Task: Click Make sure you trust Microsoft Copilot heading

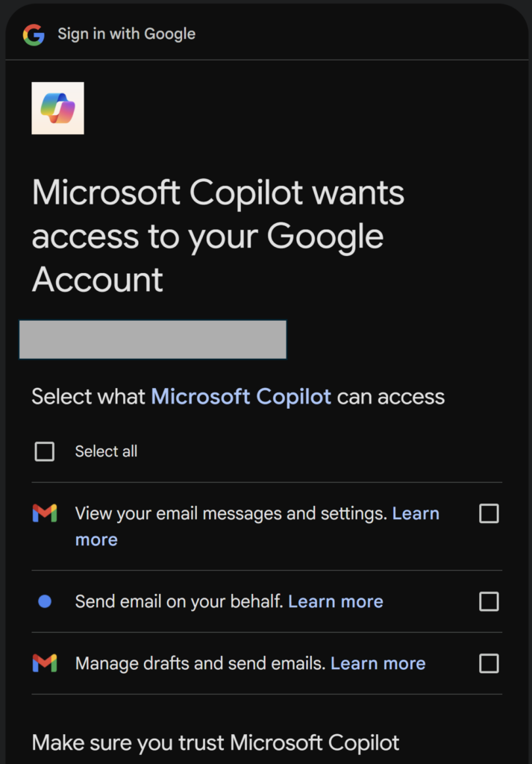Action: (216, 742)
